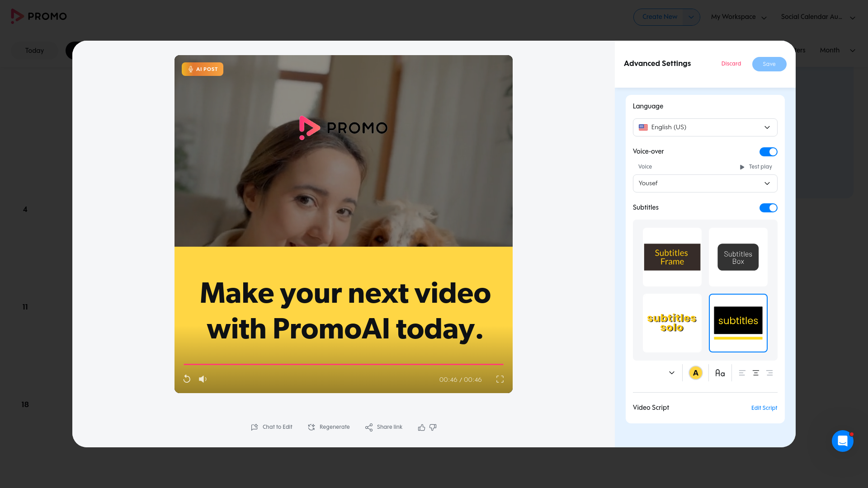
Task: Open the subtitle text case options
Action: [720, 373]
